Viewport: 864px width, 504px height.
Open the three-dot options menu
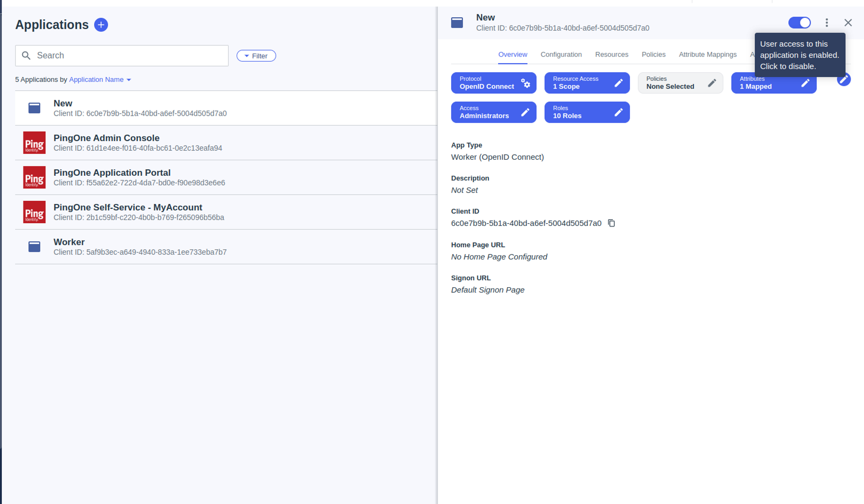pyautogui.click(x=826, y=22)
